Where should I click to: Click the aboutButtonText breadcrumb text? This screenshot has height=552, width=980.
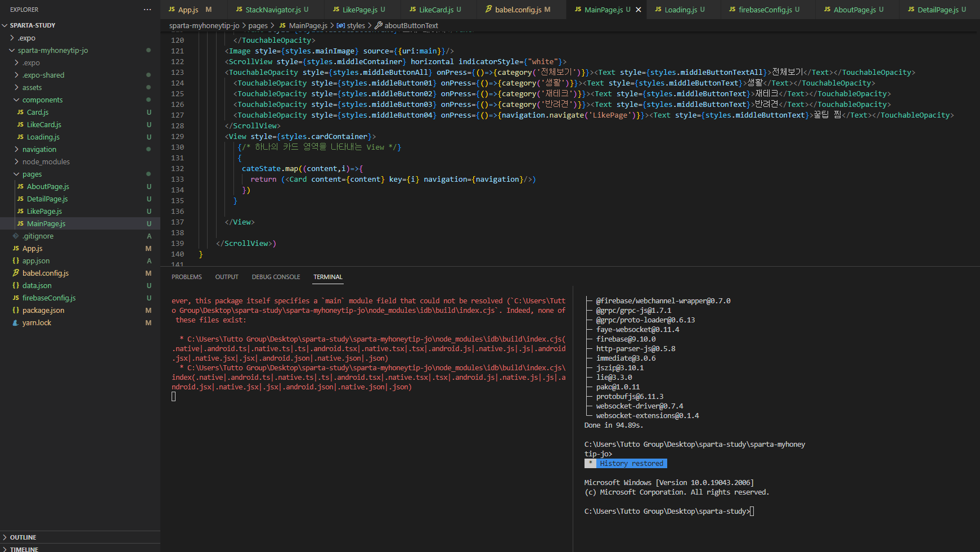pyautogui.click(x=411, y=26)
